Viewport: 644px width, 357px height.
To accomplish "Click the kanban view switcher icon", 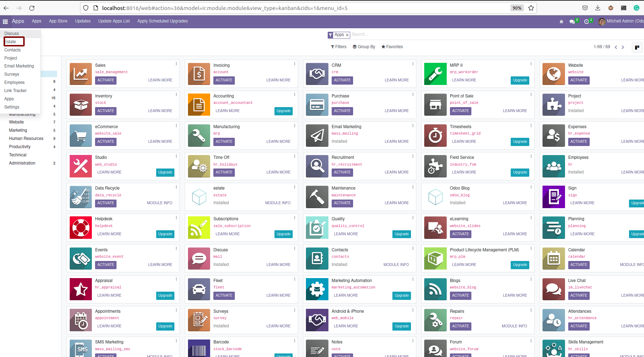I will point(636,47).
